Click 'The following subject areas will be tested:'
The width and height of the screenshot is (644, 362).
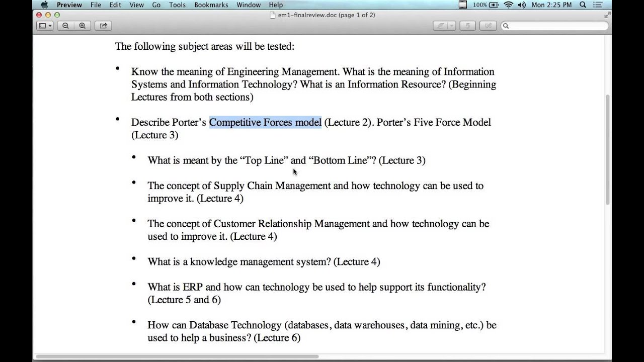point(205,46)
